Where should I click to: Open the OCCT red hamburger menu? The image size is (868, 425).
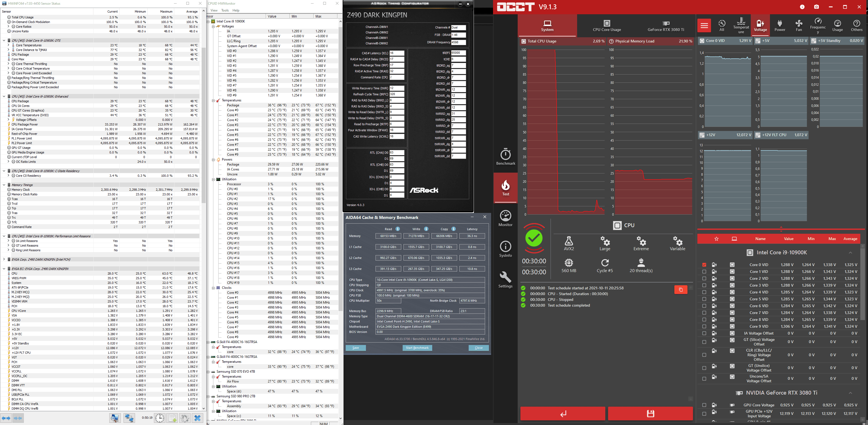[704, 25]
